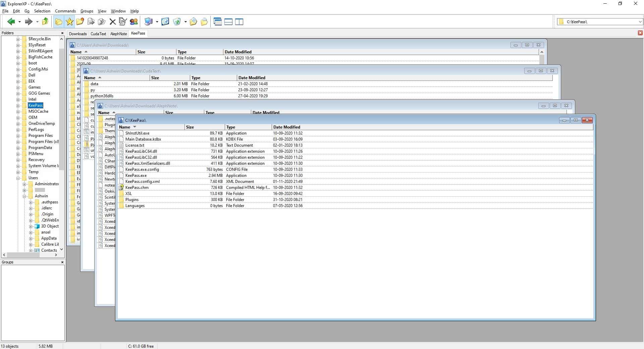The height and width of the screenshot is (349, 644).
Task: Select the ProgramData folder in tree
Action: [x=40, y=148]
